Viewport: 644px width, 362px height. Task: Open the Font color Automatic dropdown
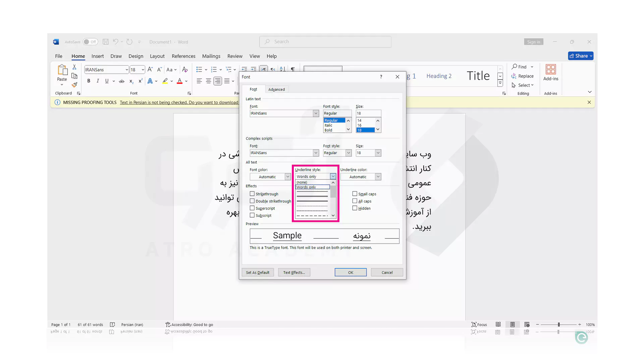287,177
